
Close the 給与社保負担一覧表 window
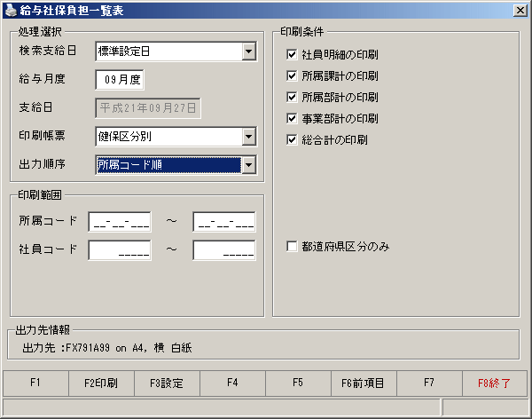coord(520,11)
